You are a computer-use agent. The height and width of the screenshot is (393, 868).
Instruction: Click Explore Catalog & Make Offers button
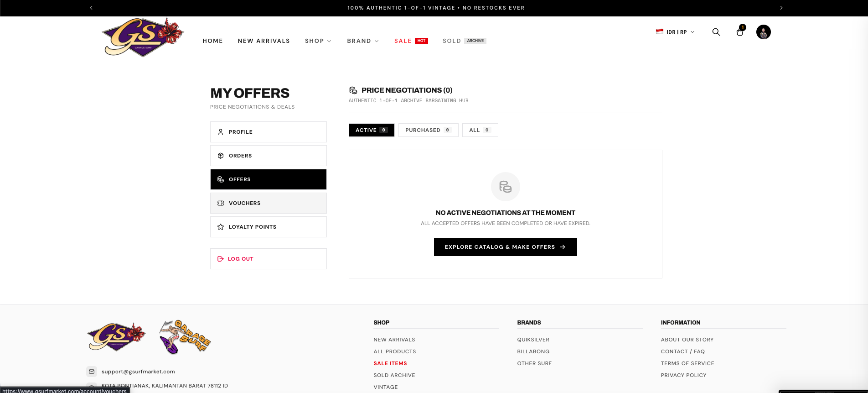pos(506,247)
